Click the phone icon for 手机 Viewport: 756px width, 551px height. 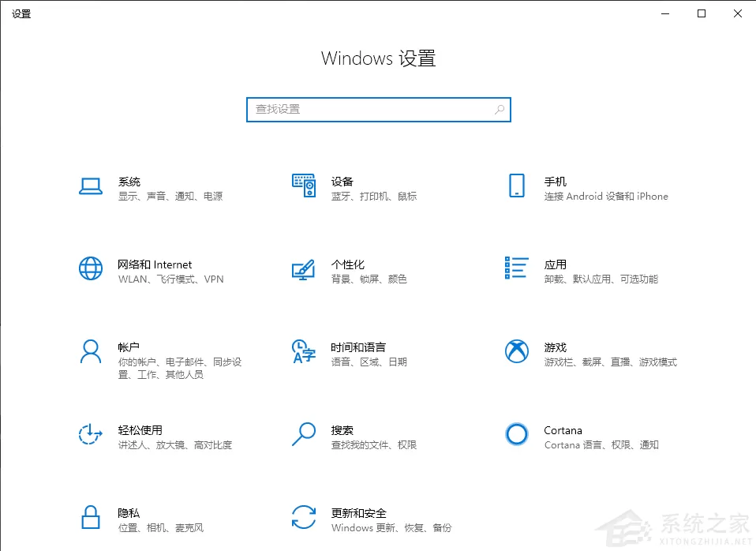point(517,186)
